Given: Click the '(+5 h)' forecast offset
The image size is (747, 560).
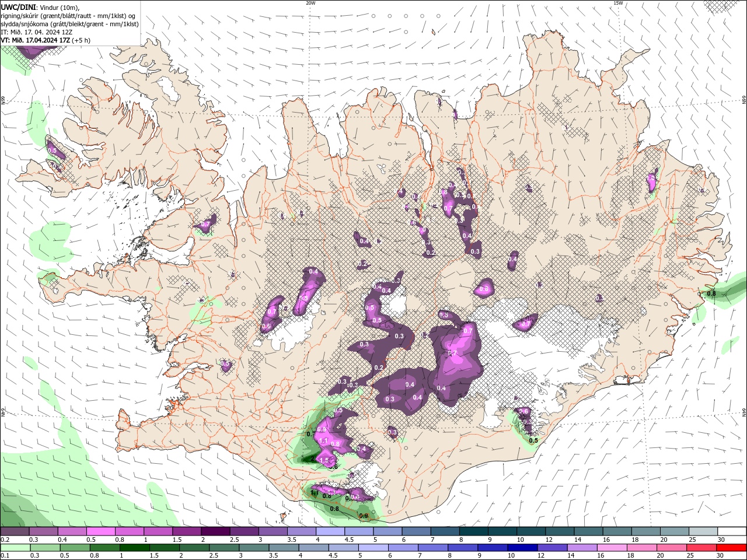Looking at the screenshot, I should click(x=81, y=40).
